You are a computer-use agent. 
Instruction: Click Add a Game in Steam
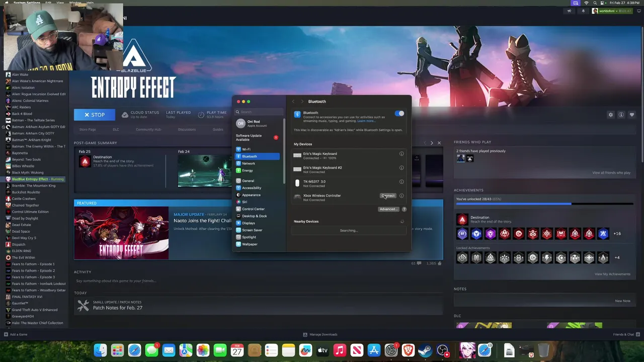click(x=16, y=334)
